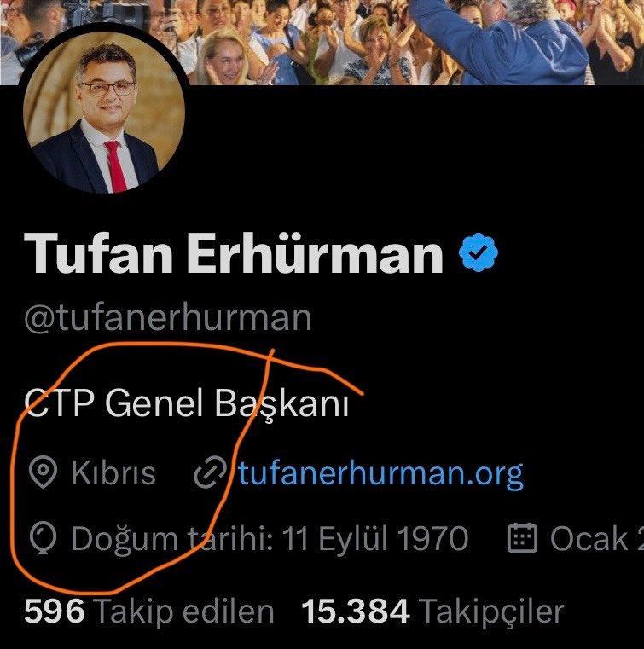Screen dimensions: 644x649
Task: Open the tufanerhurman.org website link
Action: tap(380, 474)
